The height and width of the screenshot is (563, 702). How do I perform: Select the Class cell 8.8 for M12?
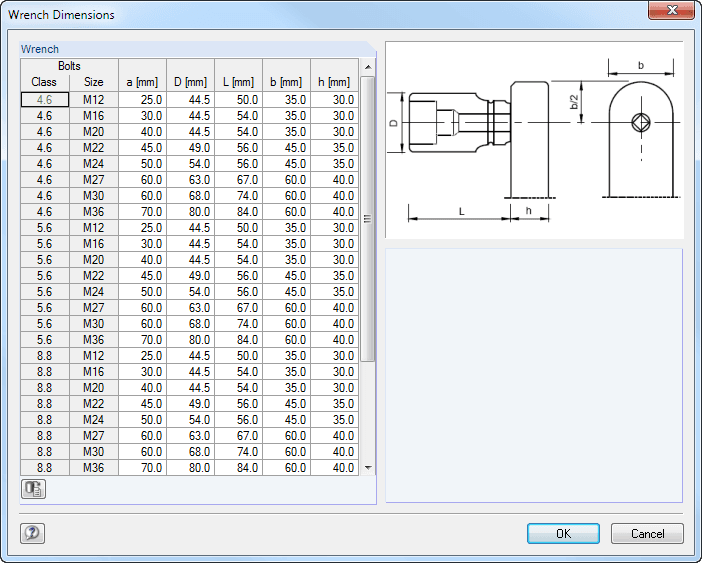tap(45, 356)
